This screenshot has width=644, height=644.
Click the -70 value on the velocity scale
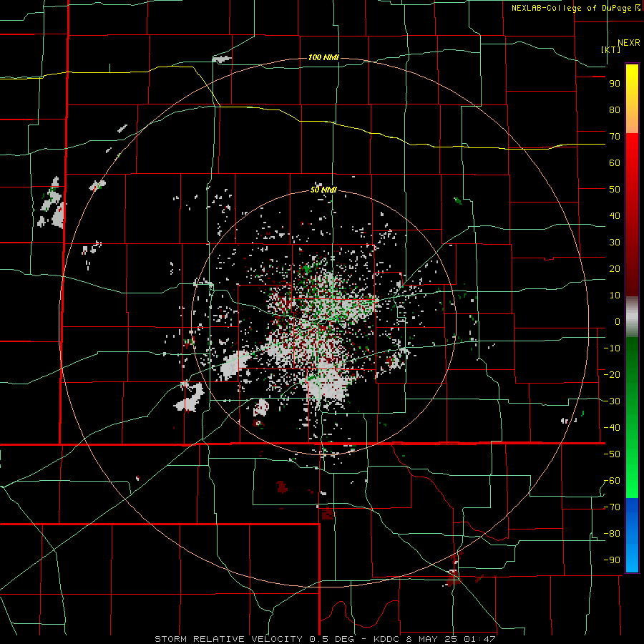pos(612,507)
